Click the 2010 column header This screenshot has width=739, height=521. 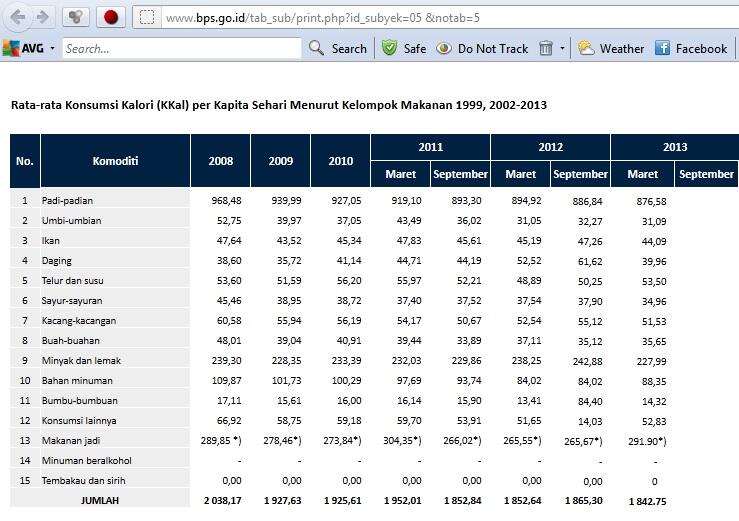(x=340, y=161)
